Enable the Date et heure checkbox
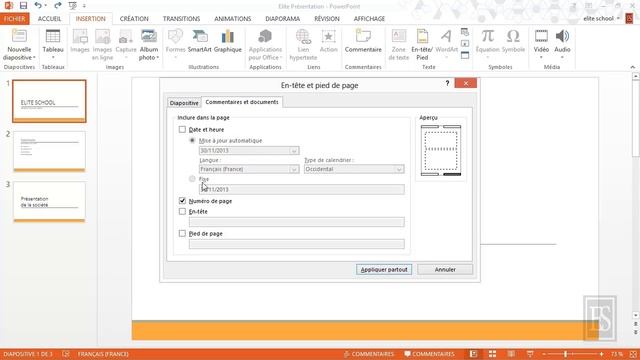Image resolution: width=640 pixels, height=360 pixels. [182, 129]
